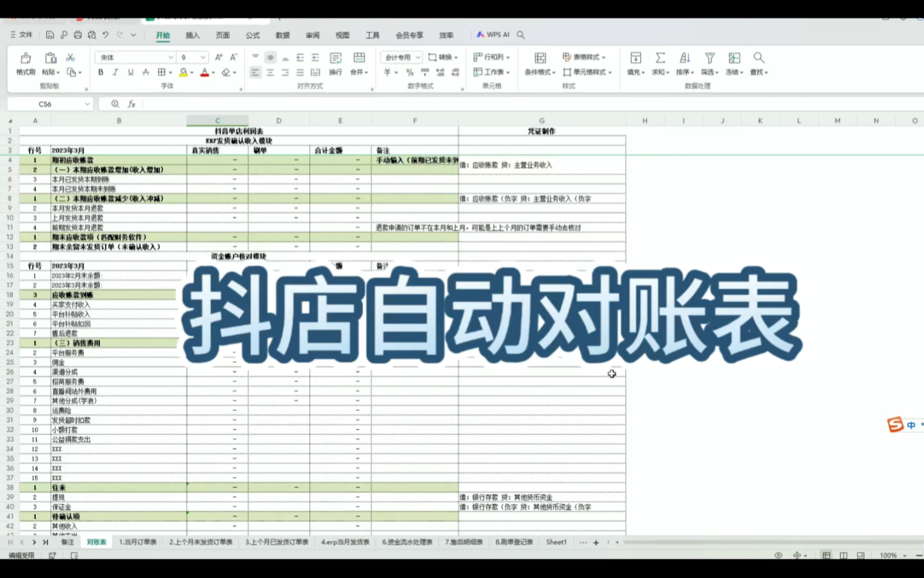Click the WPS AI button
The width and height of the screenshot is (924, 578).
493,35
